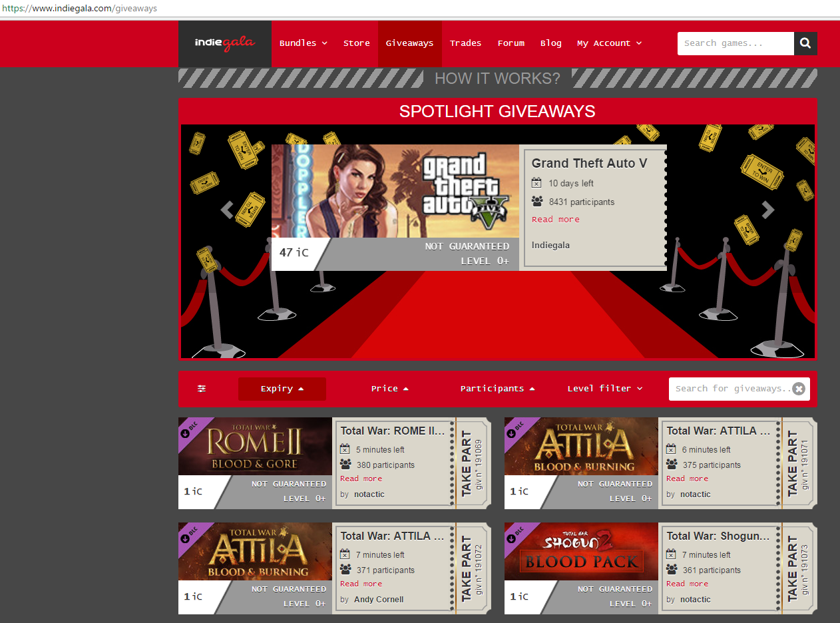Open Grand Theft Auto V spotlight image
The height and width of the screenshot is (623, 840).
click(395, 191)
